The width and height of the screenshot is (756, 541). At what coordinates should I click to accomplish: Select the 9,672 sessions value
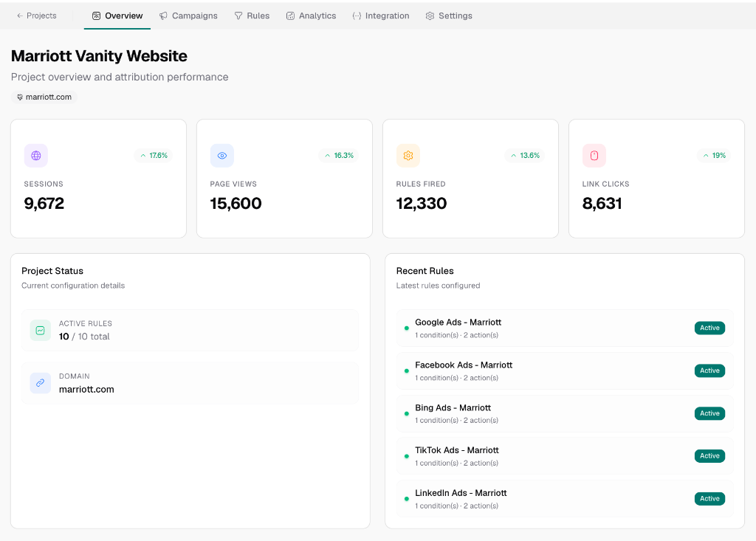44,204
